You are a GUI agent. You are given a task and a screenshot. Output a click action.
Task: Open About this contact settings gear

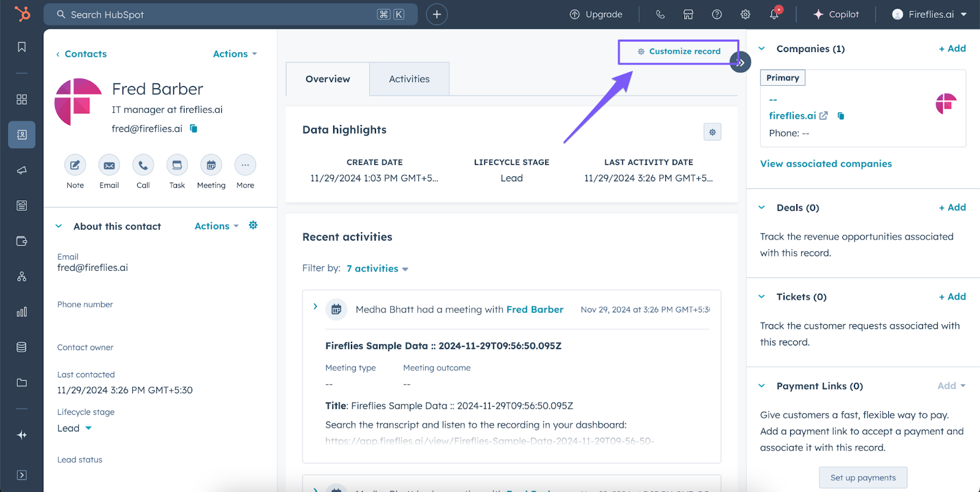253,225
